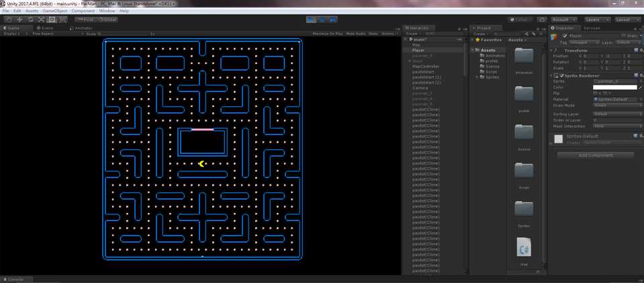Select the Scale tool in the toolbar
Screen dimensions: 644x283
click(41, 19)
